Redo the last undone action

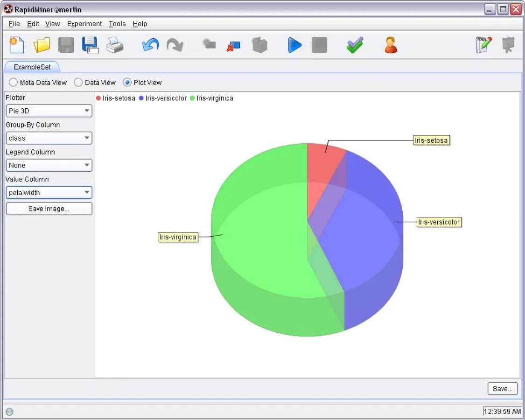(x=175, y=45)
